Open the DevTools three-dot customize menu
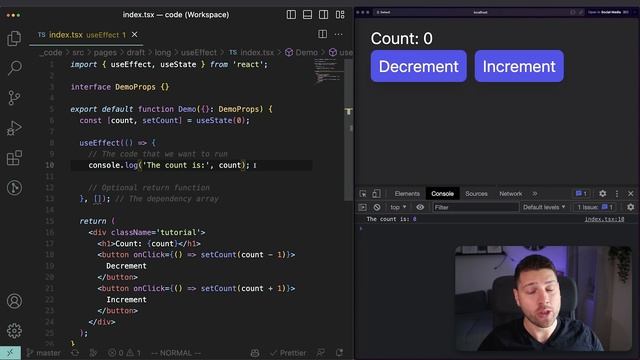This screenshot has height=360, width=640. pyautogui.click(x=617, y=193)
